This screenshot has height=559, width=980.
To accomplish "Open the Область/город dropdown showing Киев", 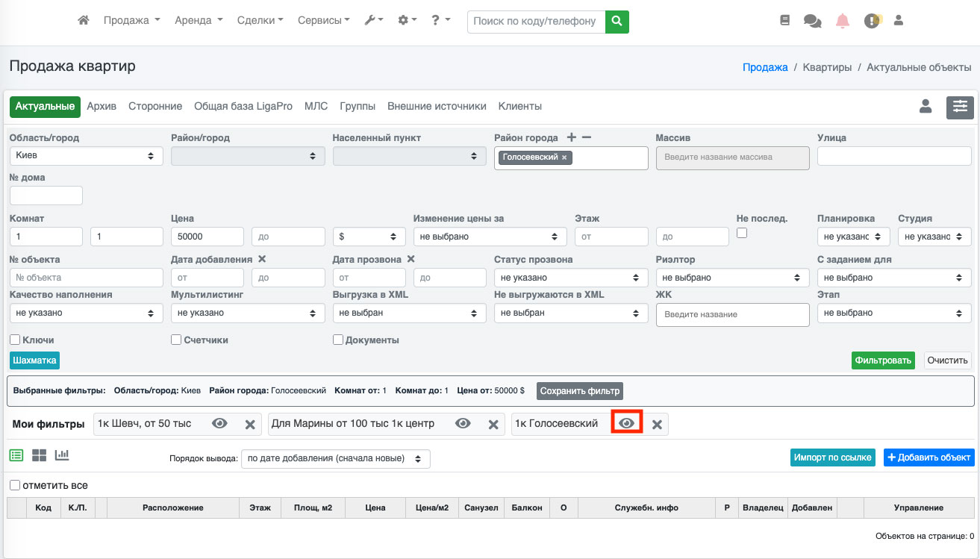I will 86,156.
